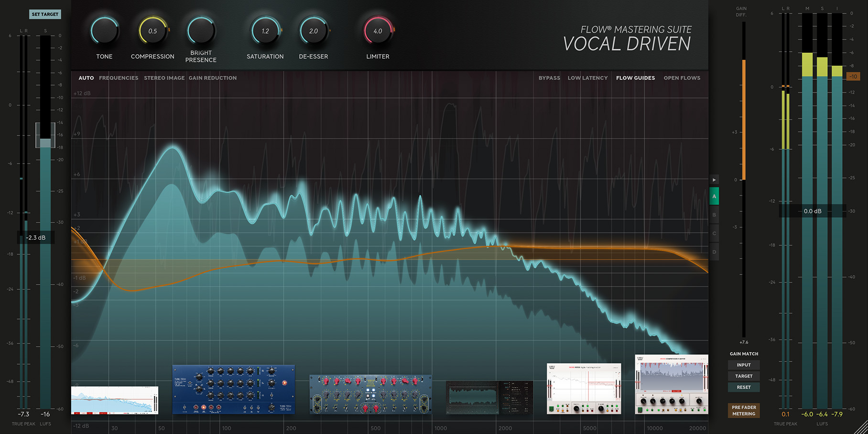The width and height of the screenshot is (868, 434).
Task: Click the 0.0 dB output gain handle
Action: 812,211
